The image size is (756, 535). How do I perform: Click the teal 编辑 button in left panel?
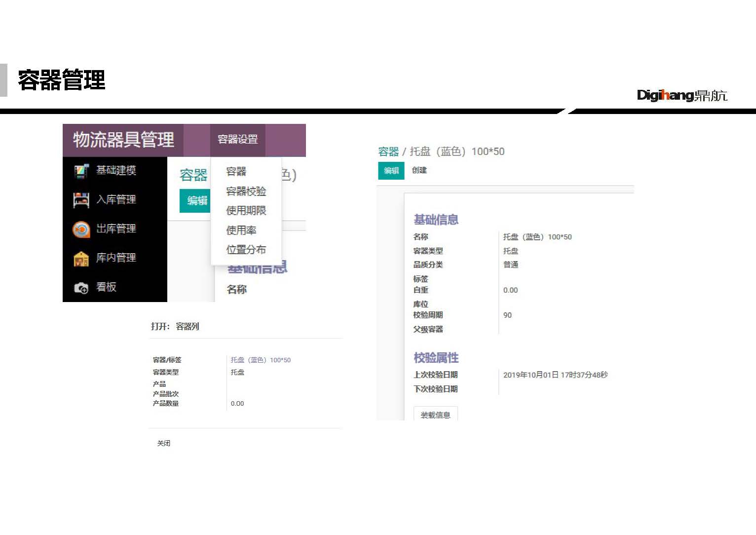pyautogui.click(x=195, y=200)
